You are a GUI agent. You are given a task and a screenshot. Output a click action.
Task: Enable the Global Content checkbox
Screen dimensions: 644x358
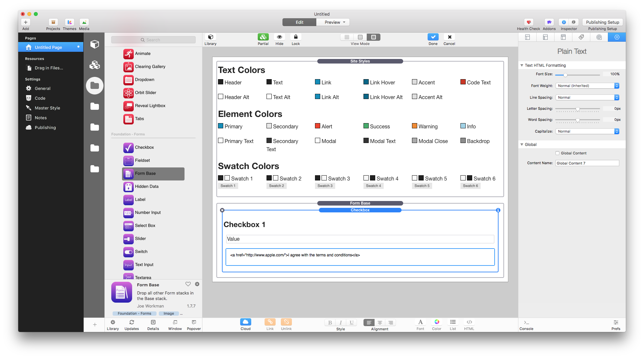(557, 153)
